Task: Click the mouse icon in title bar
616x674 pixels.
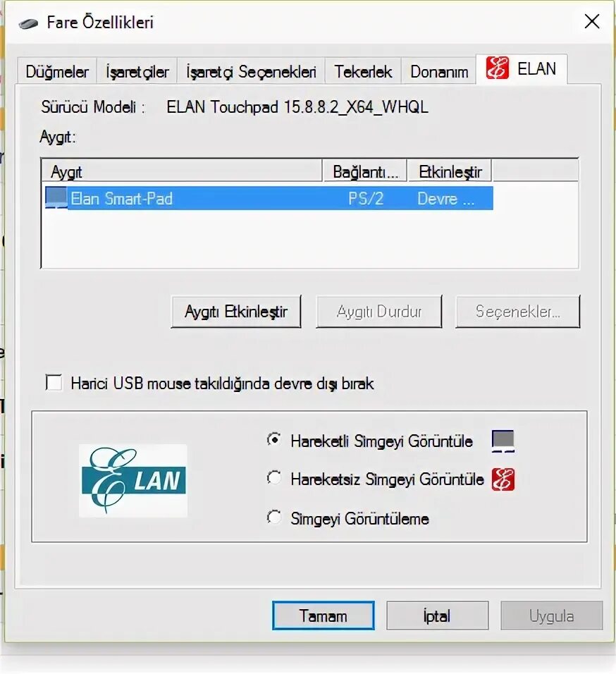Action: pos(28,23)
